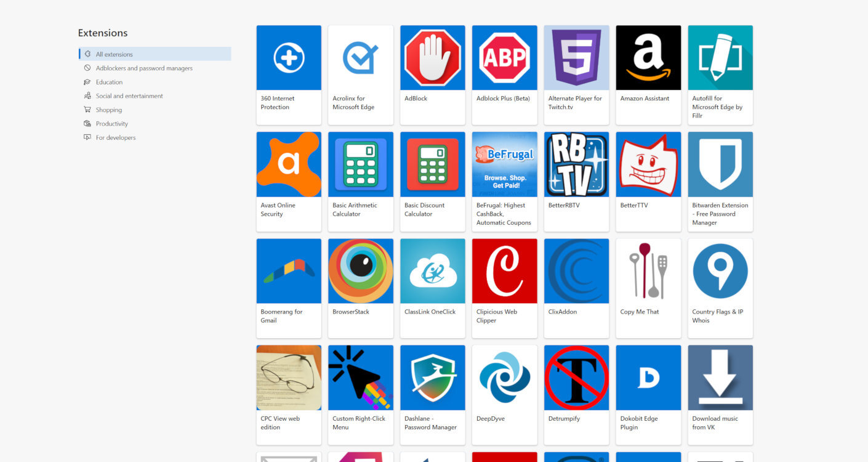Viewport: 868px width, 462px height.
Task: Select the BrowserStack extension icon
Action: tap(361, 271)
